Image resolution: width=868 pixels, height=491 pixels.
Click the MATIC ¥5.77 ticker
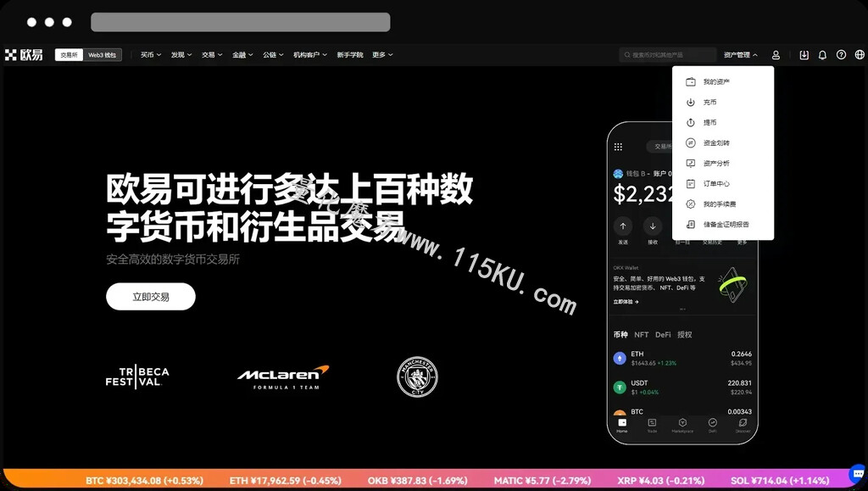pos(542,481)
